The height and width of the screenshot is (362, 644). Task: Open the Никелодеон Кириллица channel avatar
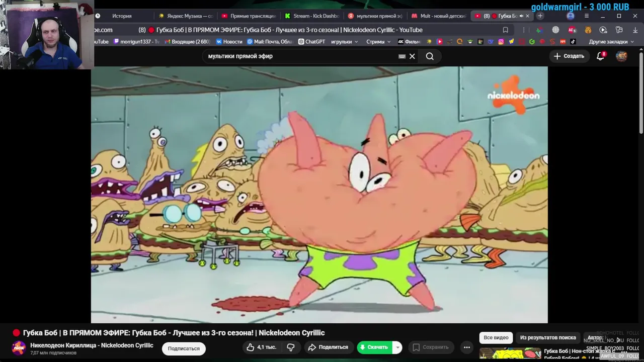tap(19, 348)
